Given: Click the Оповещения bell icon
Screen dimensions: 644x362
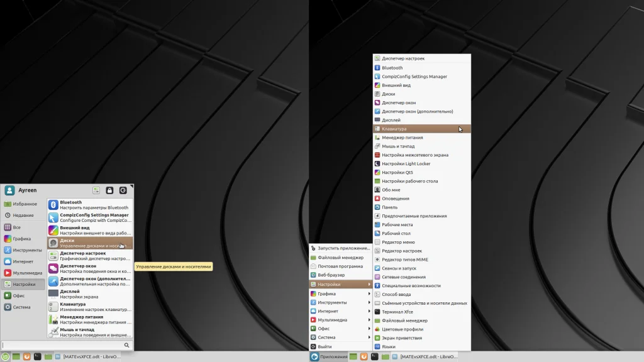Looking at the screenshot, I should point(377,199).
